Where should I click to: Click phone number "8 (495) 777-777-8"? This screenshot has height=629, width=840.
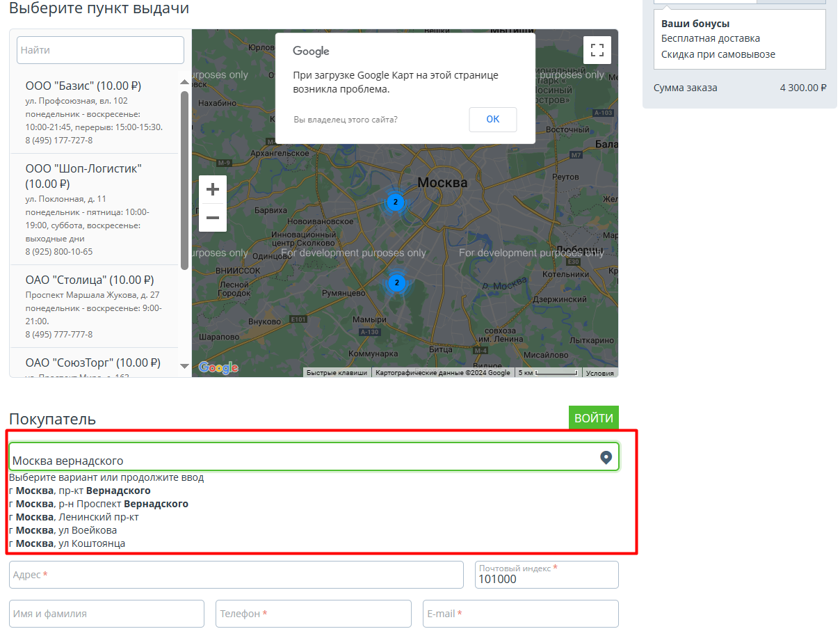[x=59, y=335]
